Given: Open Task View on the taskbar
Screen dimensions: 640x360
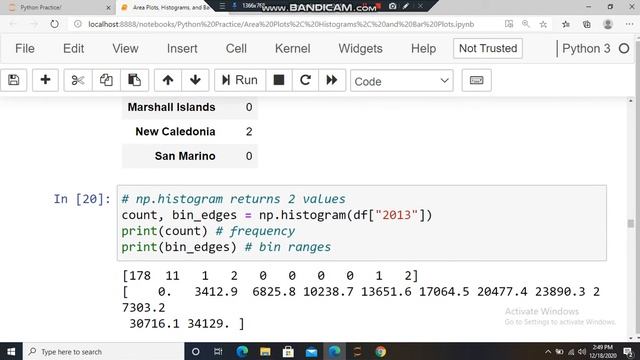Looking at the screenshot, I should tap(218, 351).
